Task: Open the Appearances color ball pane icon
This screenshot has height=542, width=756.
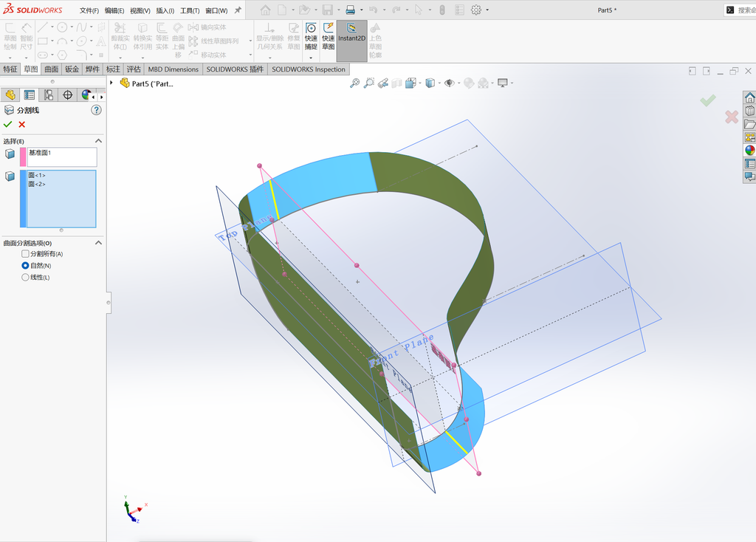Action: (750, 150)
